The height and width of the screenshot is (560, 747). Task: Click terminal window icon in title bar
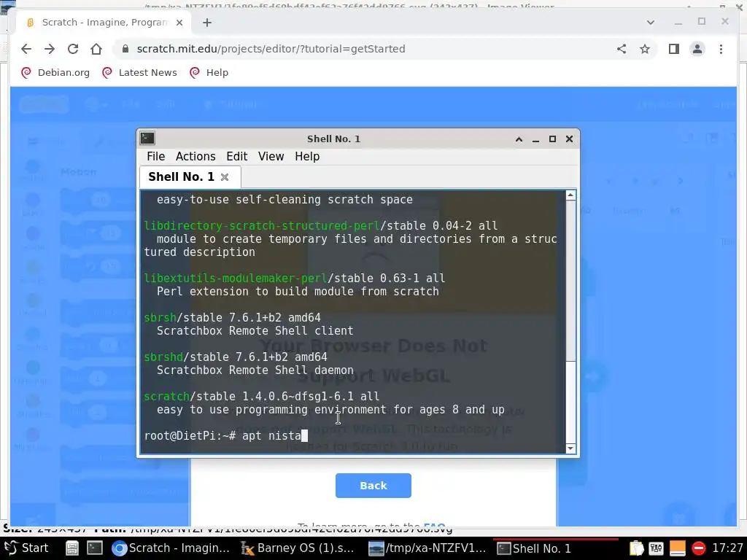point(147,139)
